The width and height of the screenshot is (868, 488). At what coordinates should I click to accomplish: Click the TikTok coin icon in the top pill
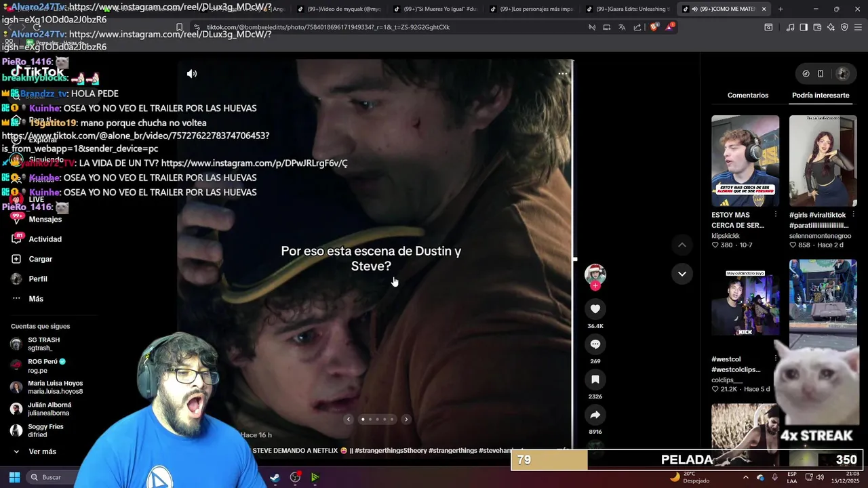[806, 74]
